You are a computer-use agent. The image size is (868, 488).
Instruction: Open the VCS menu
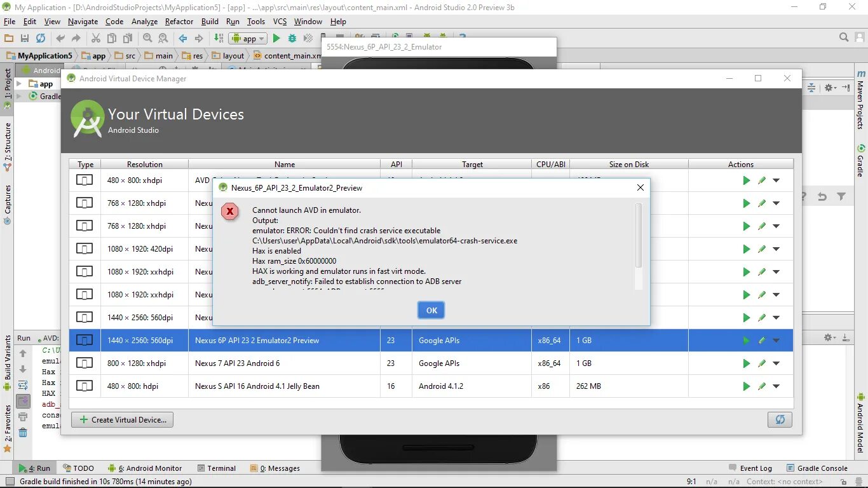pos(280,22)
